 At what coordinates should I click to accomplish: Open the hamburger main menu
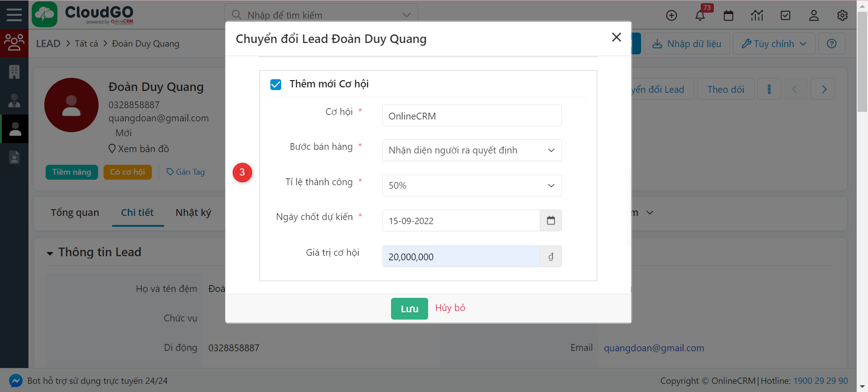coord(14,15)
